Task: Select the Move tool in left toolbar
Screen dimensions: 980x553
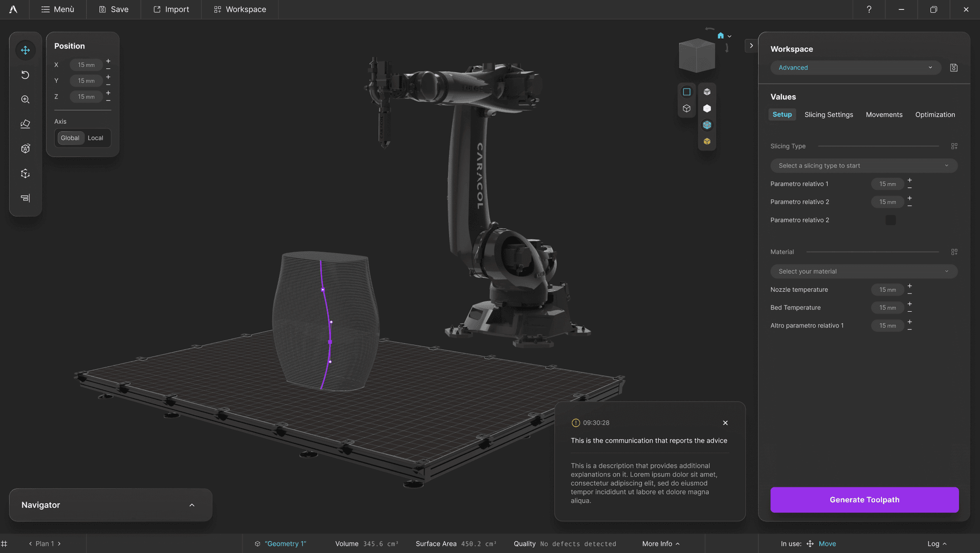Action: pos(25,50)
